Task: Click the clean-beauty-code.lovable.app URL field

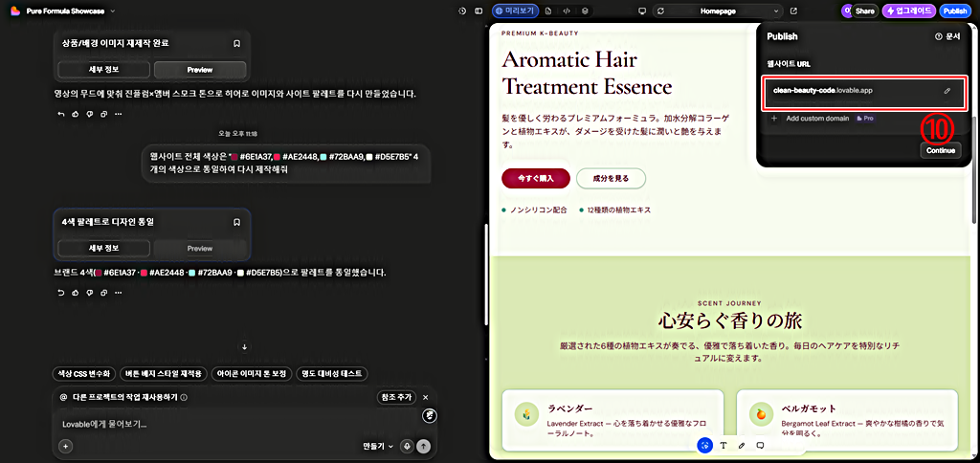Action: [x=865, y=93]
